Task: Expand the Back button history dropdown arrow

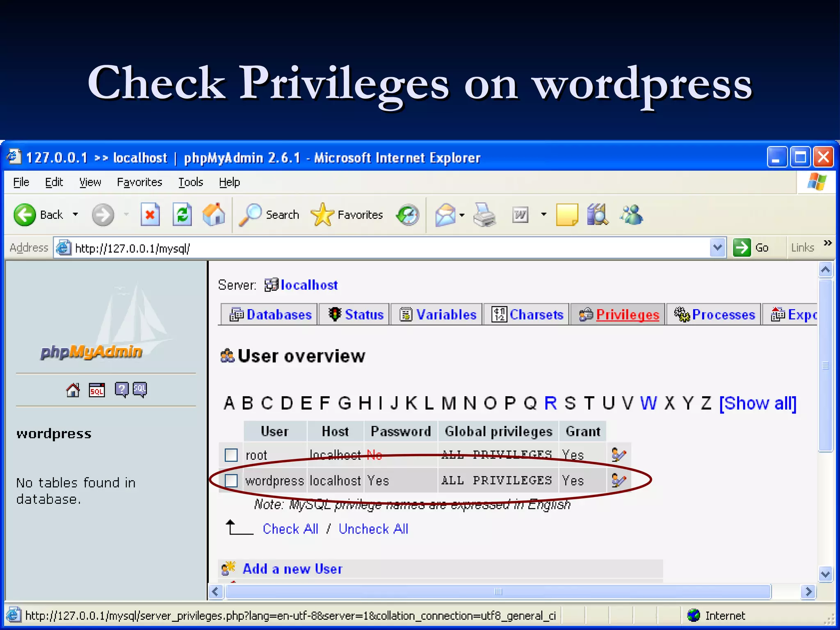Action: pos(75,214)
